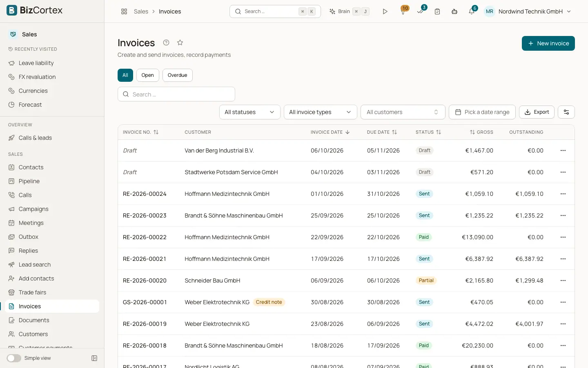
Task: Open row actions for Van der Berg Industrial draft
Action: pos(563,150)
